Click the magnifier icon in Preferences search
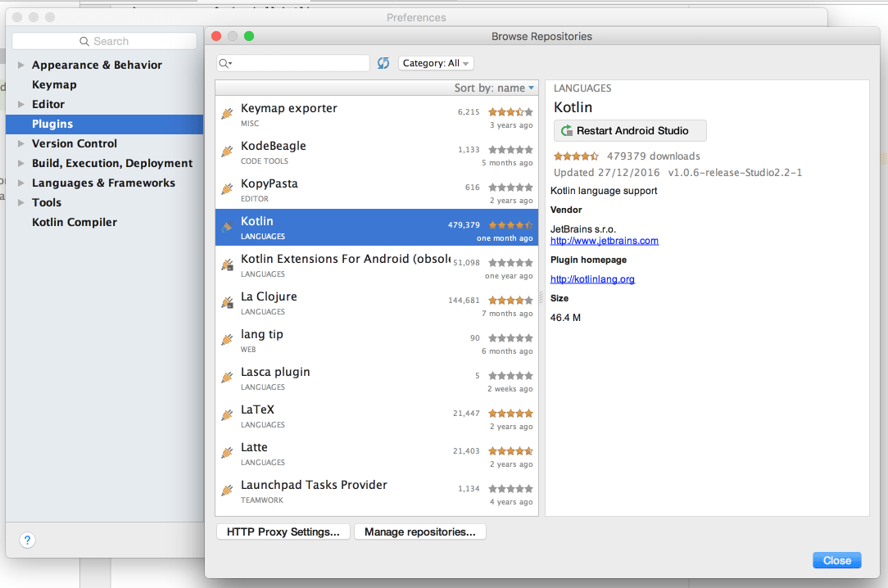 point(84,41)
